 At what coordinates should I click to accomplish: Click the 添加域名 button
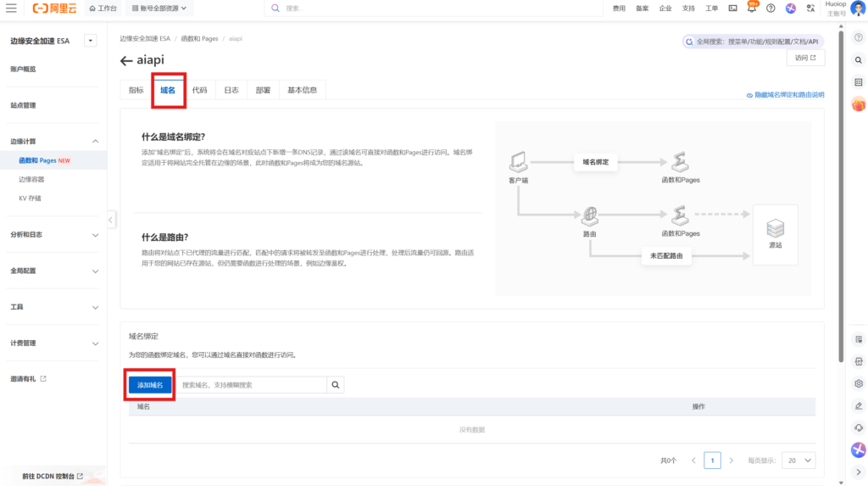pyautogui.click(x=150, y=385)
